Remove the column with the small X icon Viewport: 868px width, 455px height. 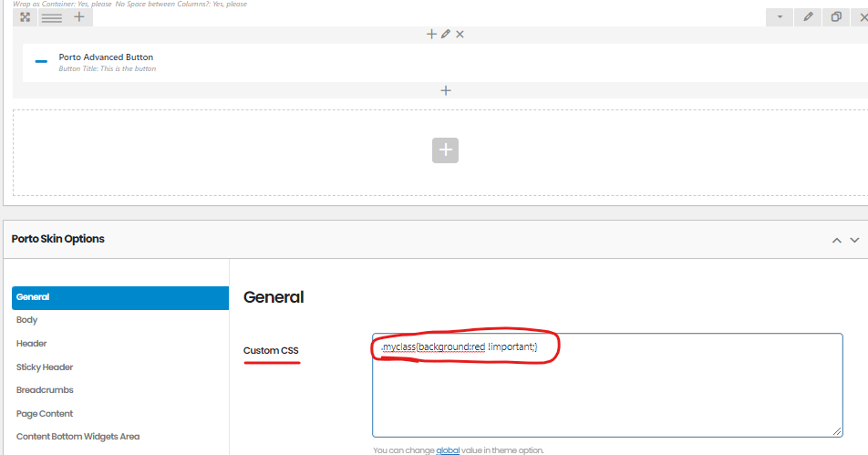460,35
